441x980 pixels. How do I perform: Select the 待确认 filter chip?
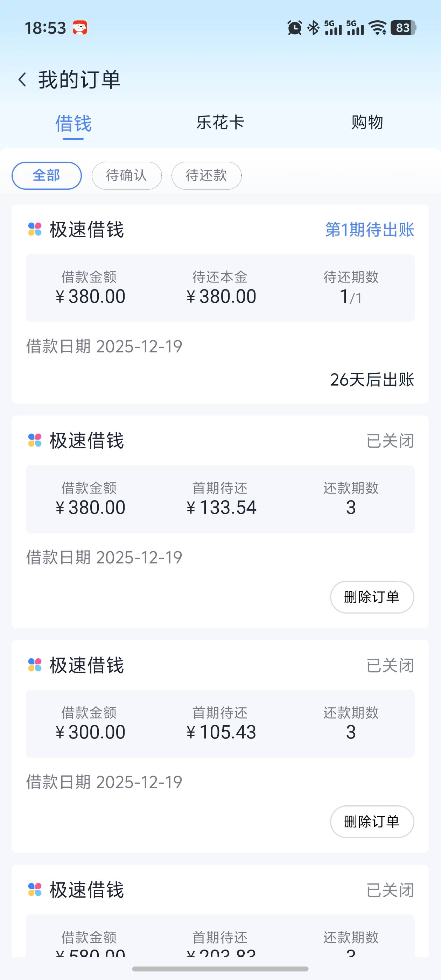pos(127,175)
